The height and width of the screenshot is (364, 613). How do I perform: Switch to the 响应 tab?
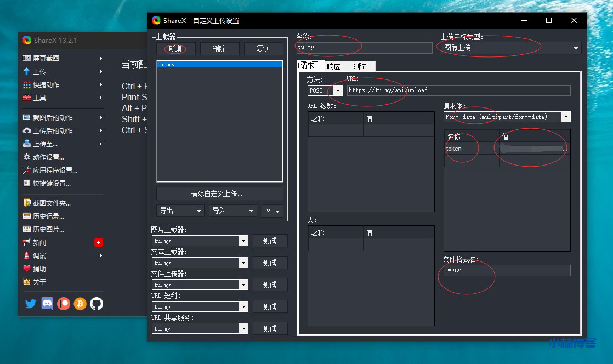333,66
